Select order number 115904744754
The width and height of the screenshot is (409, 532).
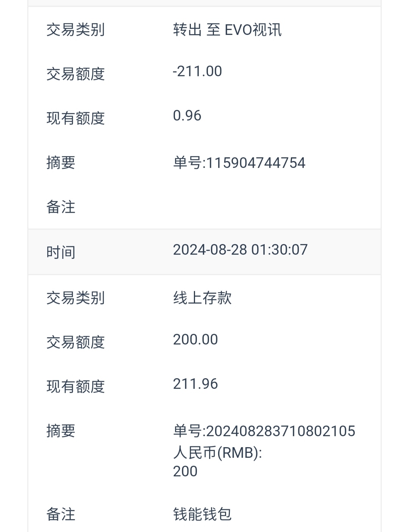(239, 163)
